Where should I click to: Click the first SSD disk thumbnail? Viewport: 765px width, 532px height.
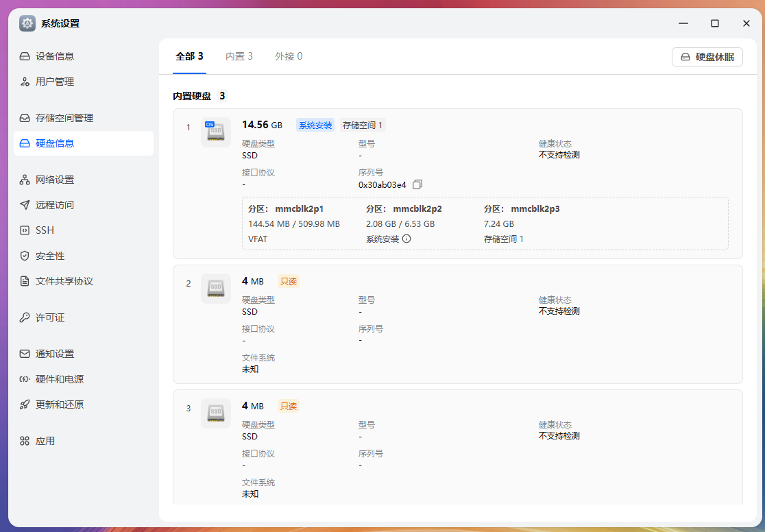click(x=215, y=131)
